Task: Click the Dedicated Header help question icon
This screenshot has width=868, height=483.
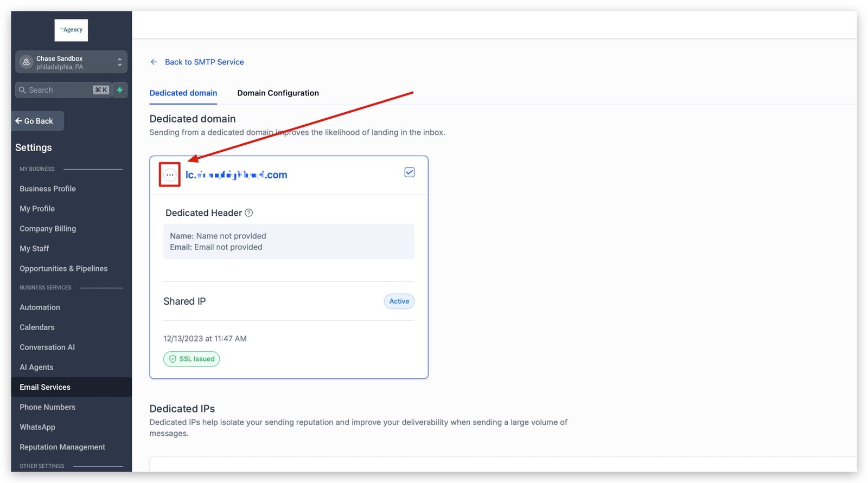Action: (x=248, y=213)
